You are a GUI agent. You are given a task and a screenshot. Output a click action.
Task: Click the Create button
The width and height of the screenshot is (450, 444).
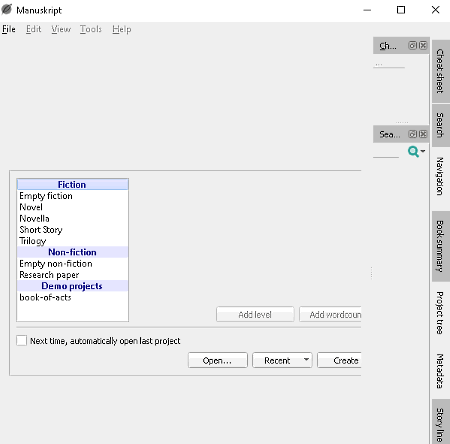(x=339, y=360)
